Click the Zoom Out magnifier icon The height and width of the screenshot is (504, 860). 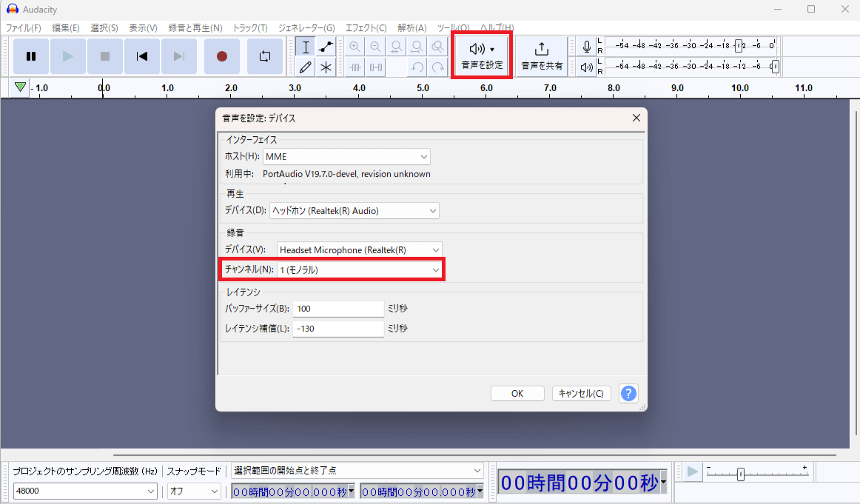click(x=376, y=47)
